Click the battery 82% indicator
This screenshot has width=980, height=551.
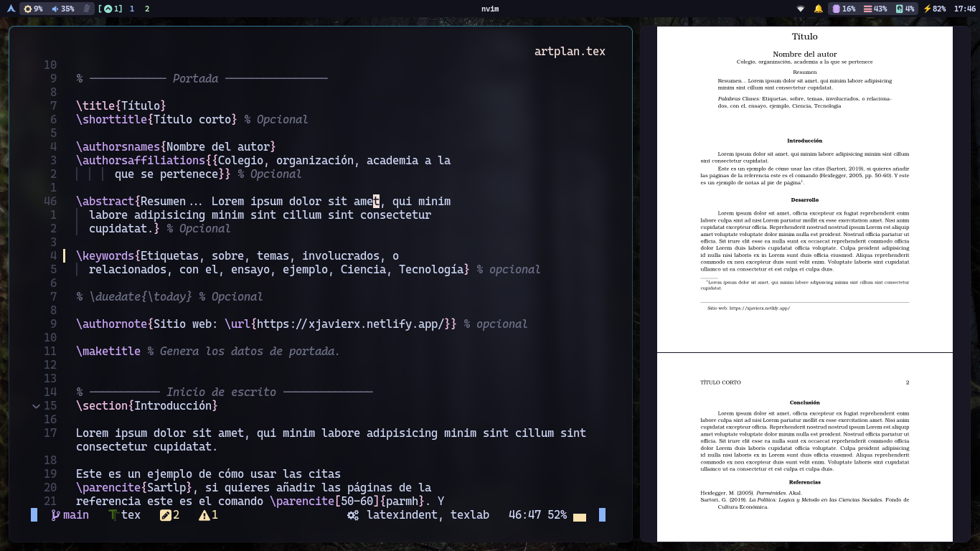point(935,9)
